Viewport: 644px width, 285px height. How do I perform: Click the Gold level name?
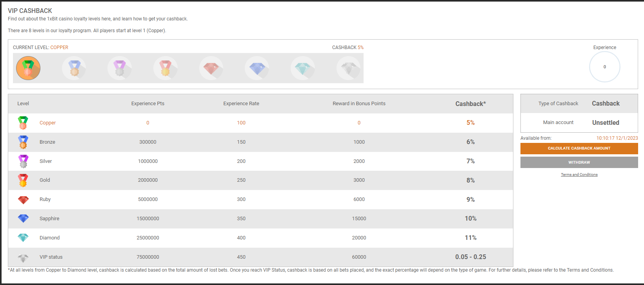(x=45, y=180)
